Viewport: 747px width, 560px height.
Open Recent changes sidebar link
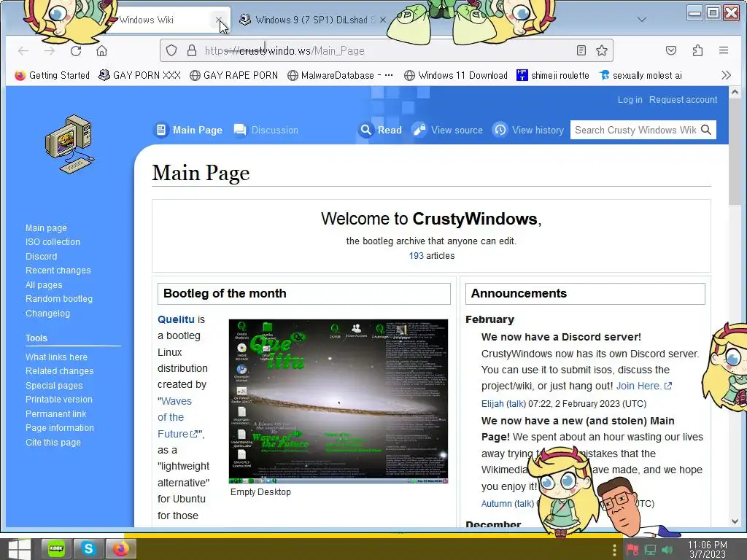tap(58, 271)
